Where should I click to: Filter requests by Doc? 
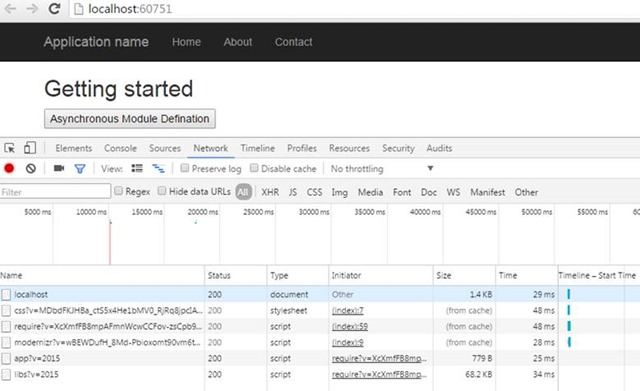click(429, 192)
